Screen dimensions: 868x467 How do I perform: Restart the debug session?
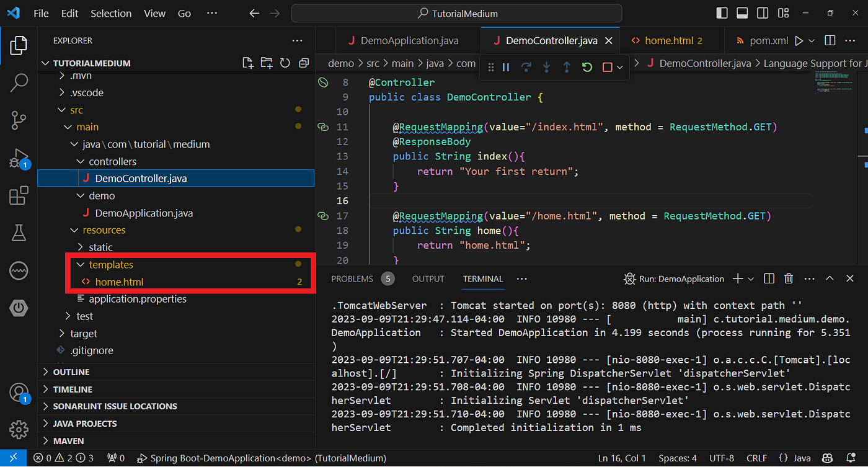click(x=587, y=67)
